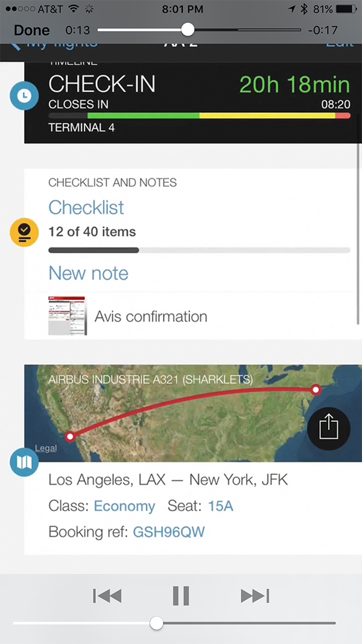Create a New note
Image resolution: width=362 pixels, height=644 pixels.
pyautogui.click(x=89, y=273)
